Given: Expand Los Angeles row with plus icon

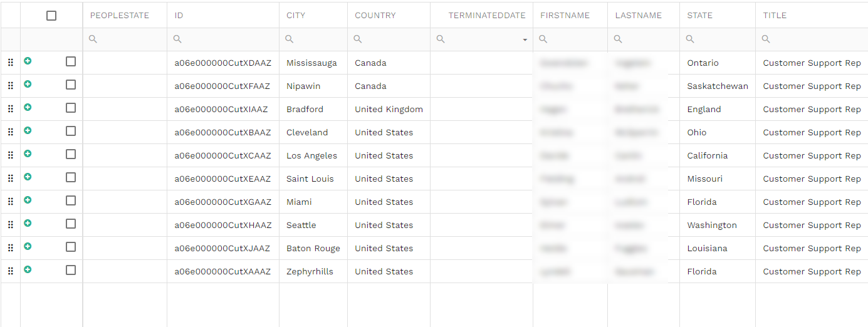Looking at the screenshot, I should [28, 153].
